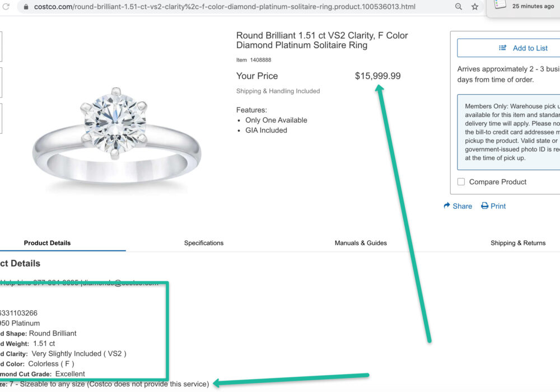
Task: Select the first product thumbnail
Action: (1, 46)
